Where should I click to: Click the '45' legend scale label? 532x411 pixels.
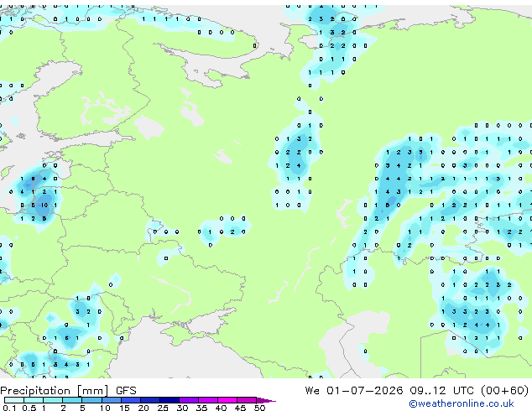pyautogui.click(x=240, y=408)
